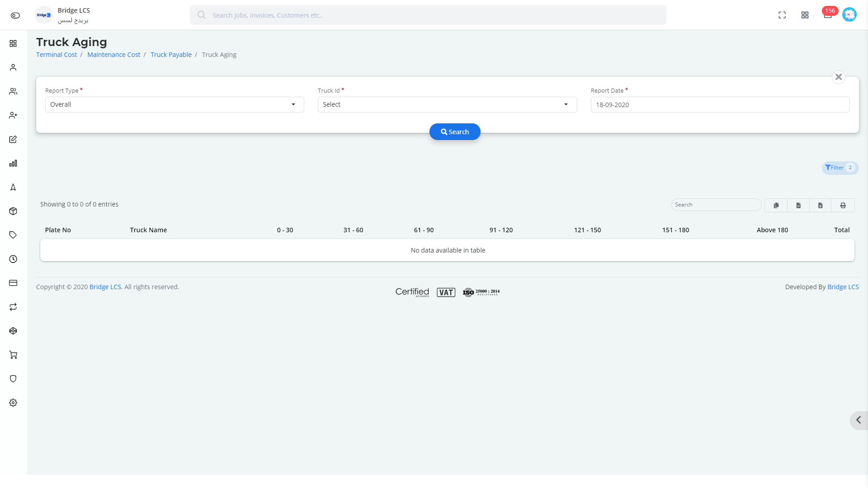Image resolution: width=868 pixels, height=488 pixels.
Task: Click the copy to clipboard icon
Action: (x=776, y=205)
